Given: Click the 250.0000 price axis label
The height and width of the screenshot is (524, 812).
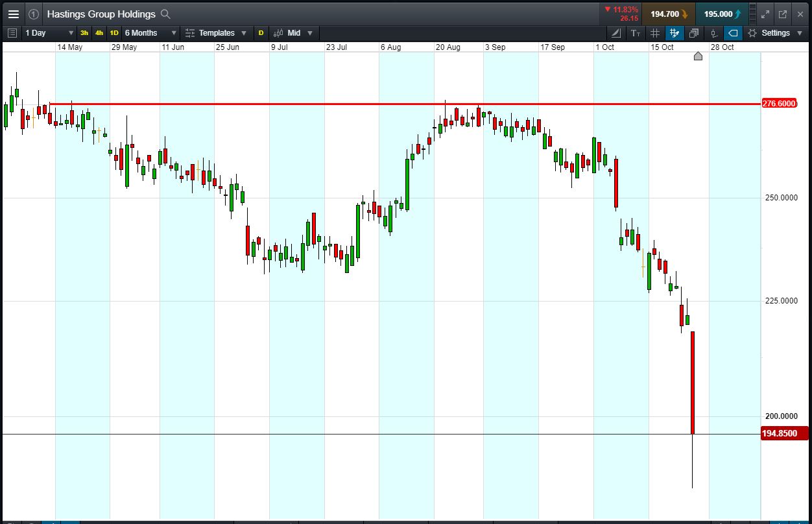Looking at the screenshot, I should tap(780, 197).
